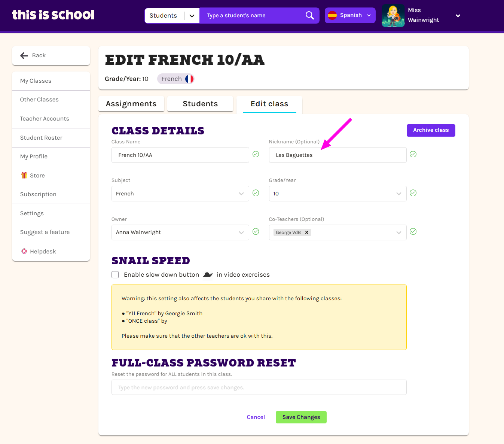Open the Students tab
The image size is (504, 444).
pyautogui.click(x=200, y=104)
